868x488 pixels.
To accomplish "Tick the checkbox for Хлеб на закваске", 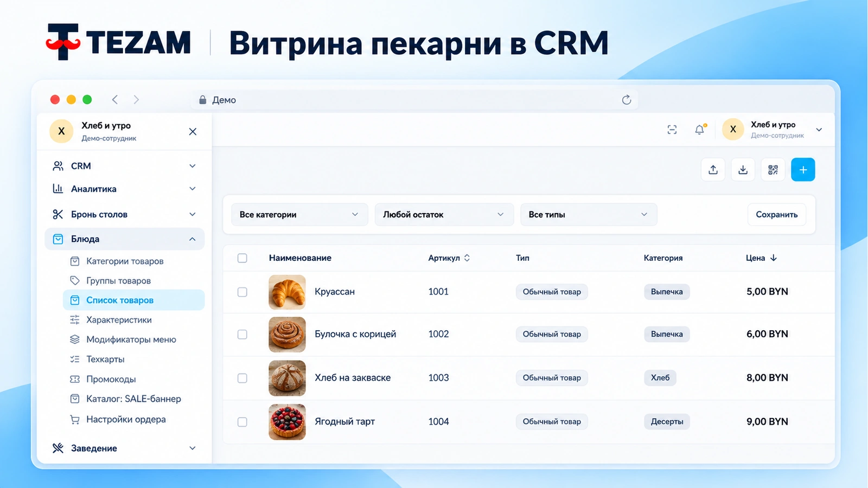I will tap(242, 378).
